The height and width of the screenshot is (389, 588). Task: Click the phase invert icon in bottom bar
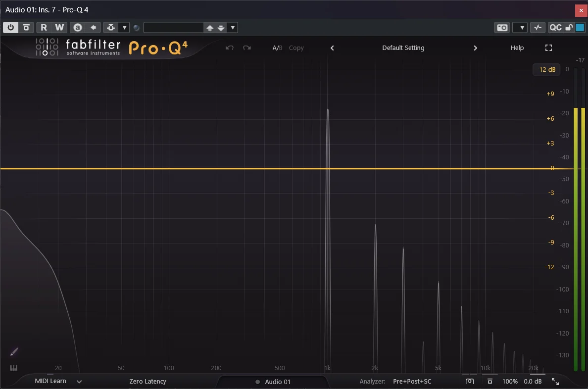(470, 381)
